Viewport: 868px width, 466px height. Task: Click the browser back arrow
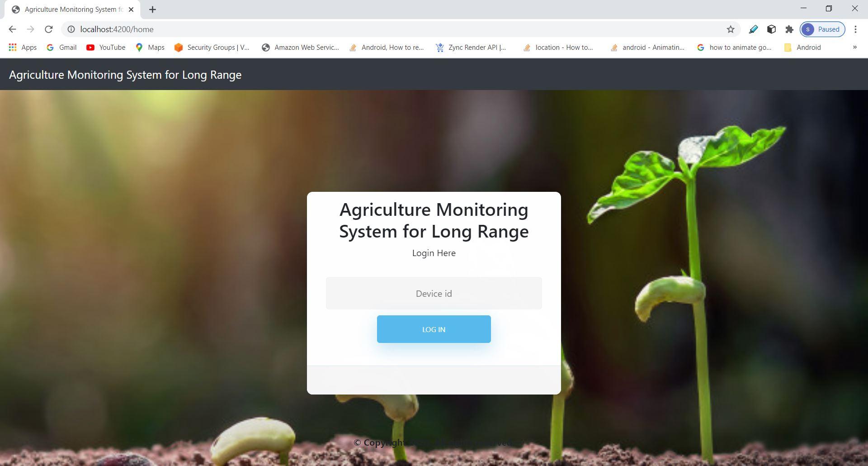(12, 29)
